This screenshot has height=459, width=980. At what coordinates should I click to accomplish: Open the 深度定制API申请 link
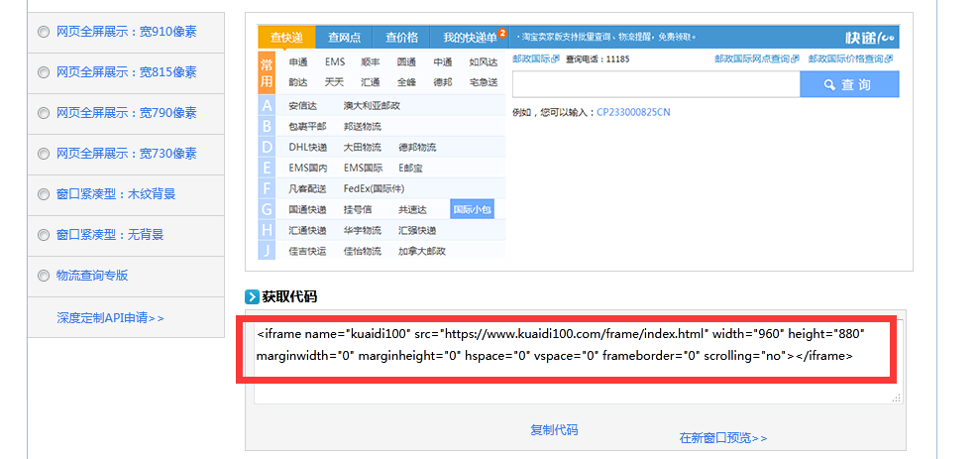point(110,318)
